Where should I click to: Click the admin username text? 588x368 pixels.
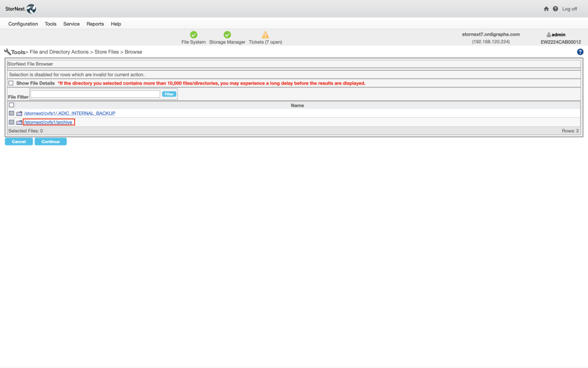(558, 34)
